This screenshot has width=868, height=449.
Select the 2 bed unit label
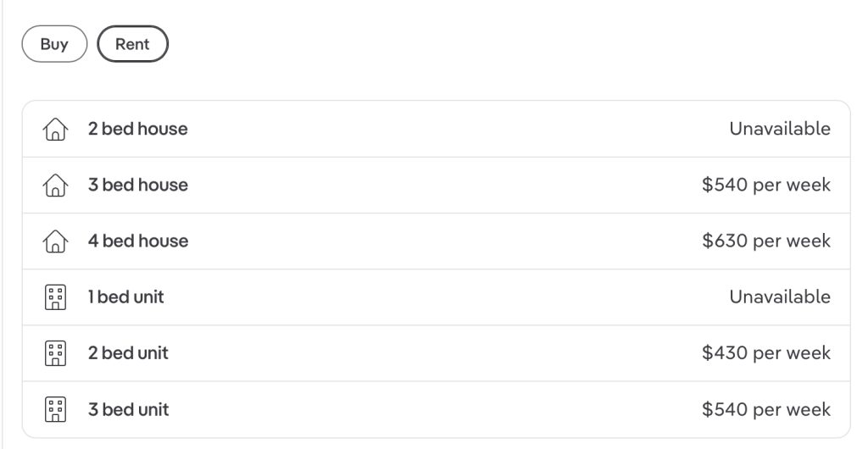click(x=128, y=352)
